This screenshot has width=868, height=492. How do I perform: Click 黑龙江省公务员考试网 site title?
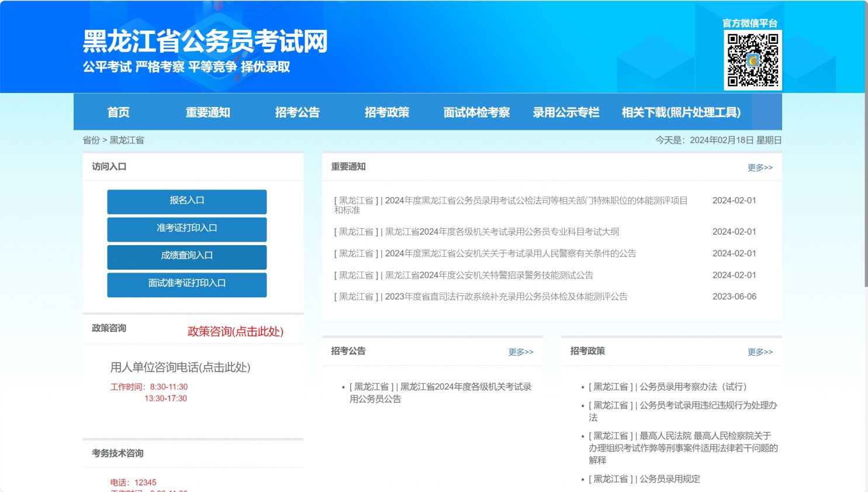coord(205,42)
